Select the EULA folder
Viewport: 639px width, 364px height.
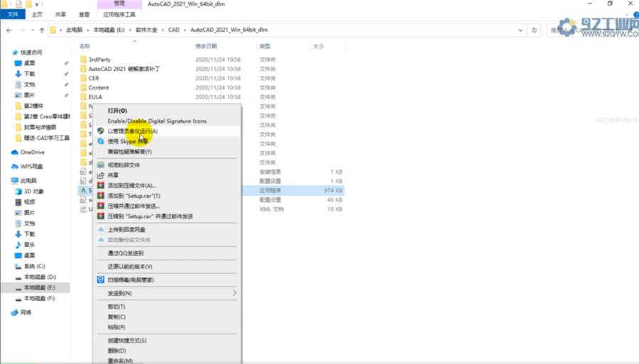coord(95,97)
